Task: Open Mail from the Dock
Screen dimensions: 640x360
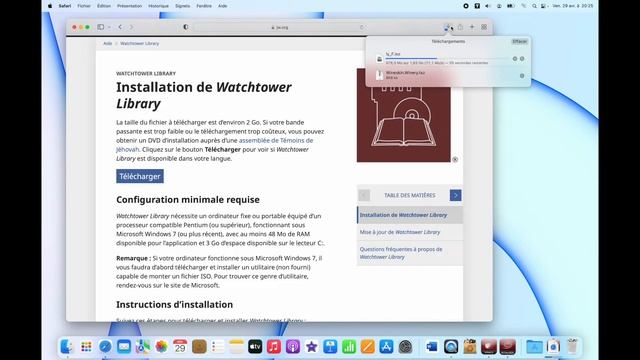Action: point(124,347)
